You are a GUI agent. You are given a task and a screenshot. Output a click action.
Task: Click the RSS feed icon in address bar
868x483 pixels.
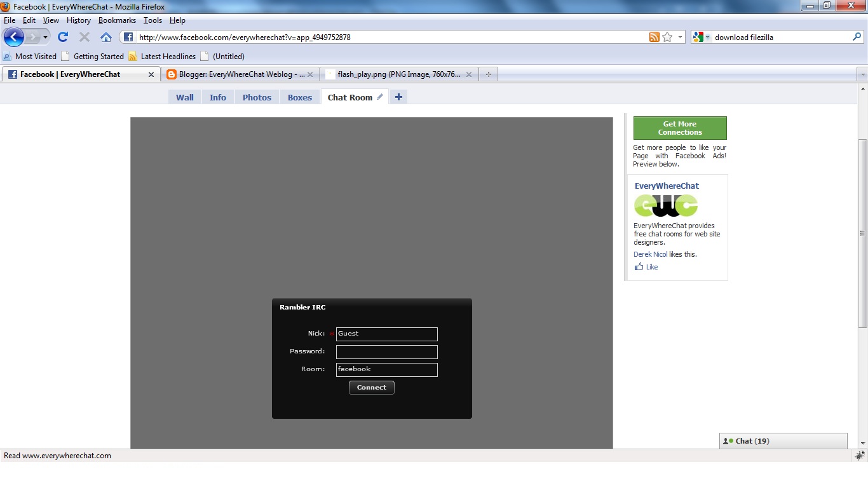click(654, 37)
